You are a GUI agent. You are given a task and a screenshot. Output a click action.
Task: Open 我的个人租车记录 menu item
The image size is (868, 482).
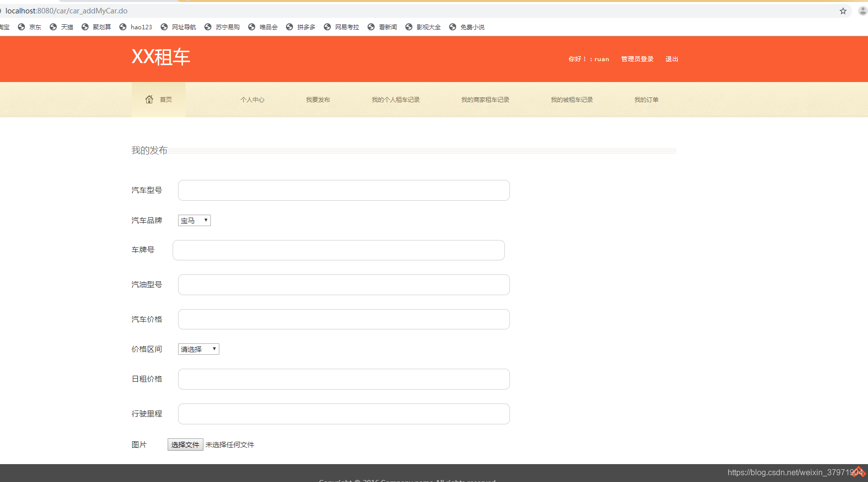point(396,100)
